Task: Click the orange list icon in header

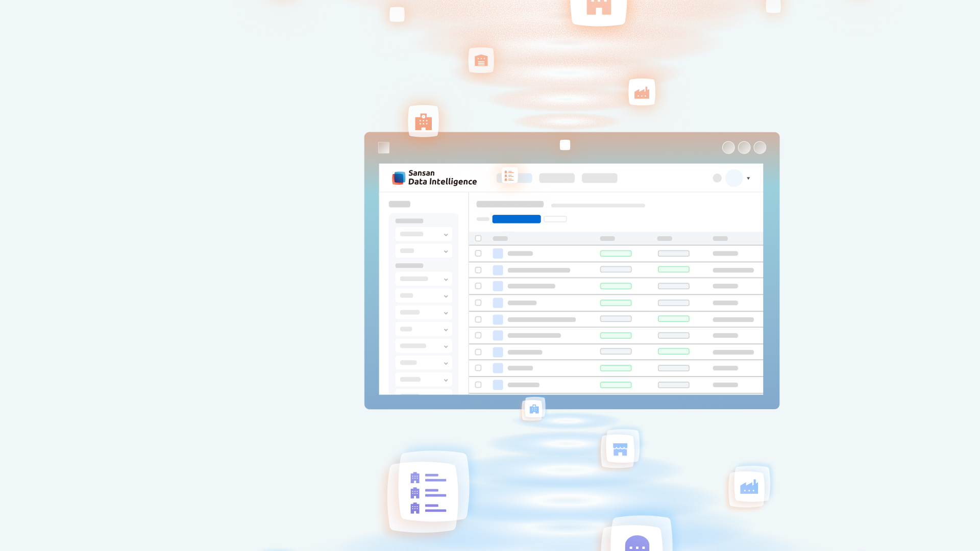Action: click(x=509, y=176)
